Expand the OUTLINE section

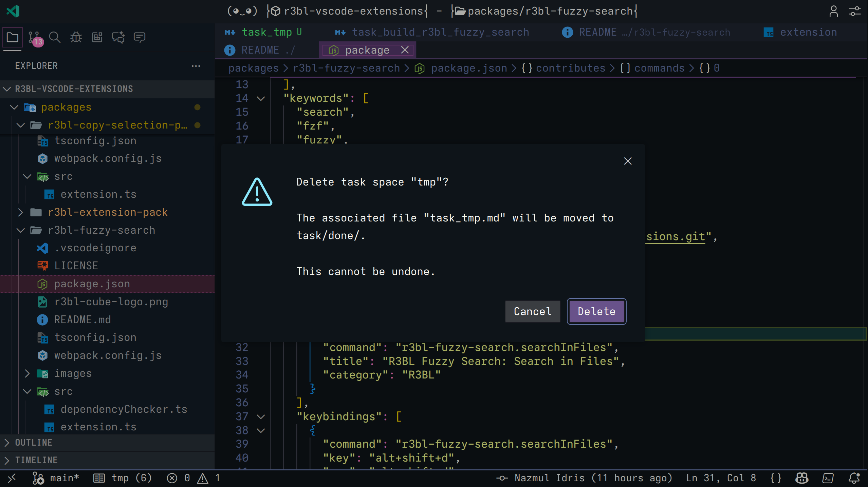(x=34, y=443)
